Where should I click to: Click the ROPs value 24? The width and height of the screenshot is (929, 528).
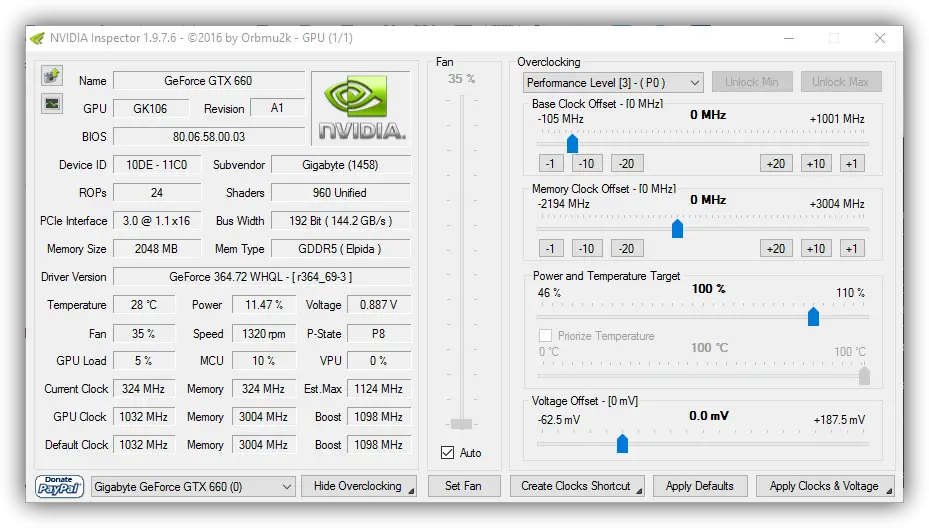(156, 193)
